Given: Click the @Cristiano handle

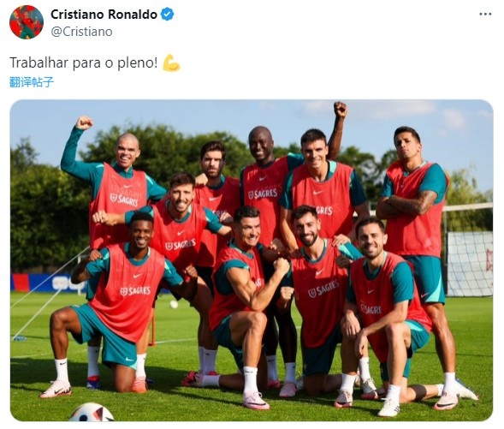Looking at the screenshot, I should [81, 32].
